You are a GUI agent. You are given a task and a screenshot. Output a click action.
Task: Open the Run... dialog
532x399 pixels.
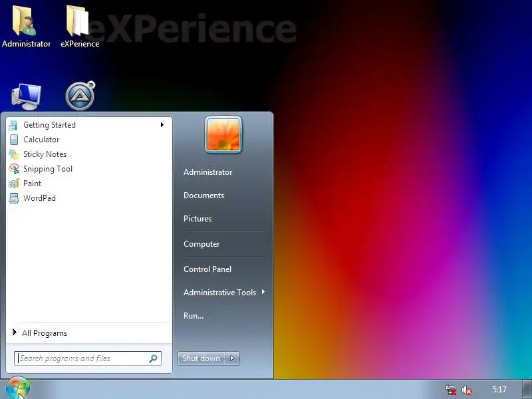click(194, 315)
